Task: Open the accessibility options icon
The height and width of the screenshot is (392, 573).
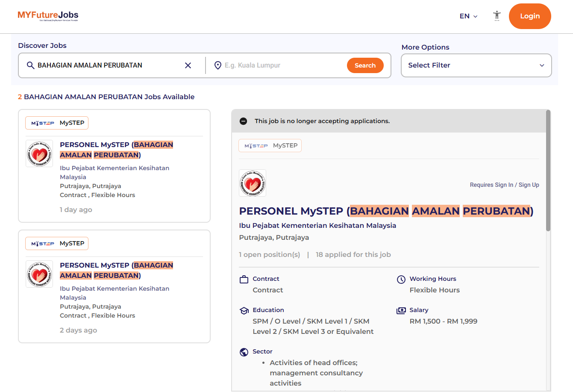Action: coord(497,16)
